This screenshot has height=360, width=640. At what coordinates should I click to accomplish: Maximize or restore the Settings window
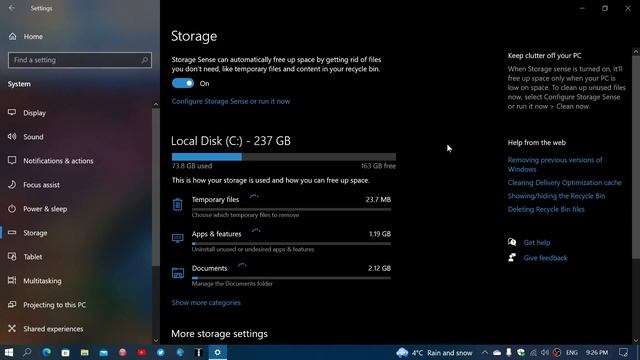click(605, 8)
